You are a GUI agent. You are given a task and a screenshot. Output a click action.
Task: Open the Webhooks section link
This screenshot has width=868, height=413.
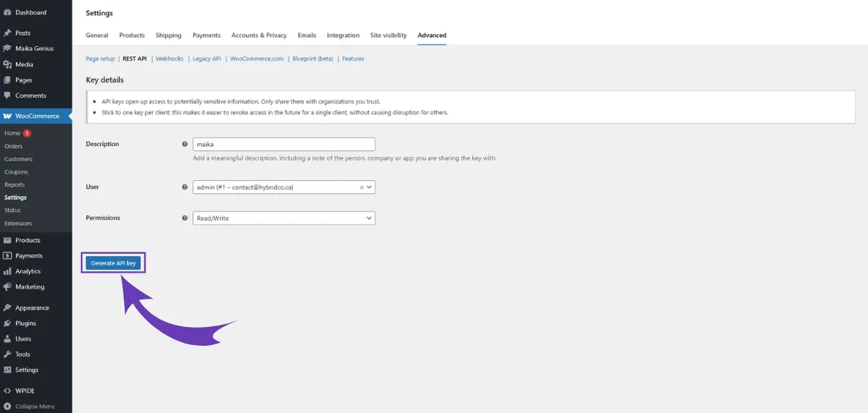[169, 59]
